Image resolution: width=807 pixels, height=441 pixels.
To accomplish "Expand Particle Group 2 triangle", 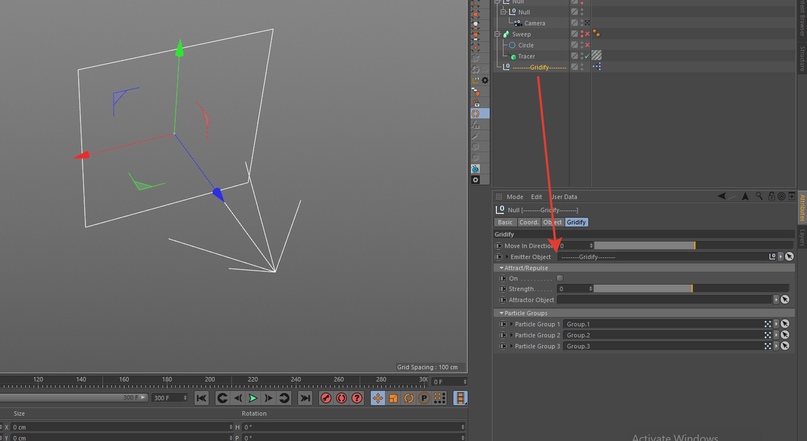I will [x=511, y=335].
